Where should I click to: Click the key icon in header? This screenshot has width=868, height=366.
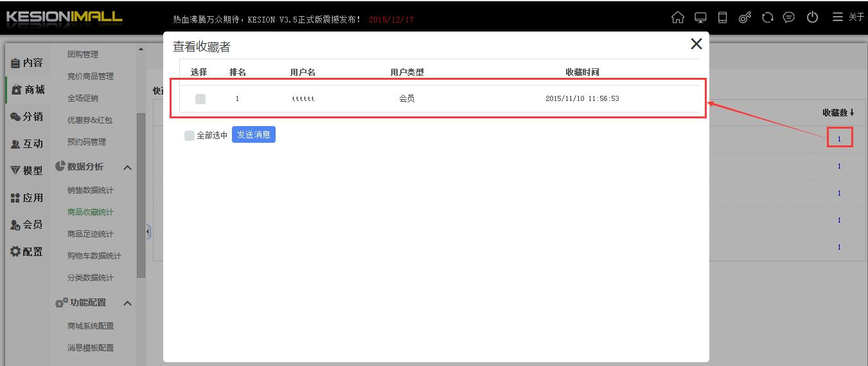pyautogui.click(x=745, y=17)
